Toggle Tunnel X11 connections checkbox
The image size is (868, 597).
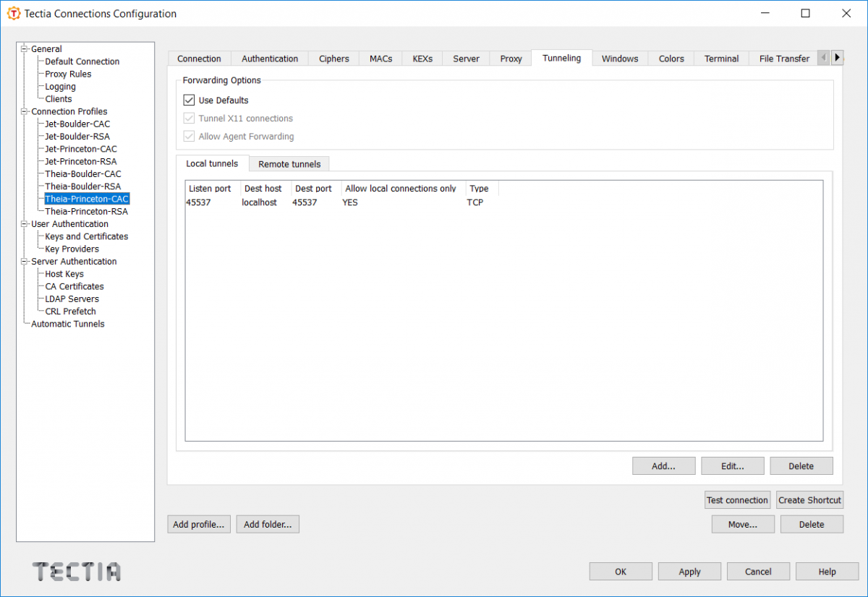(190, 119)
